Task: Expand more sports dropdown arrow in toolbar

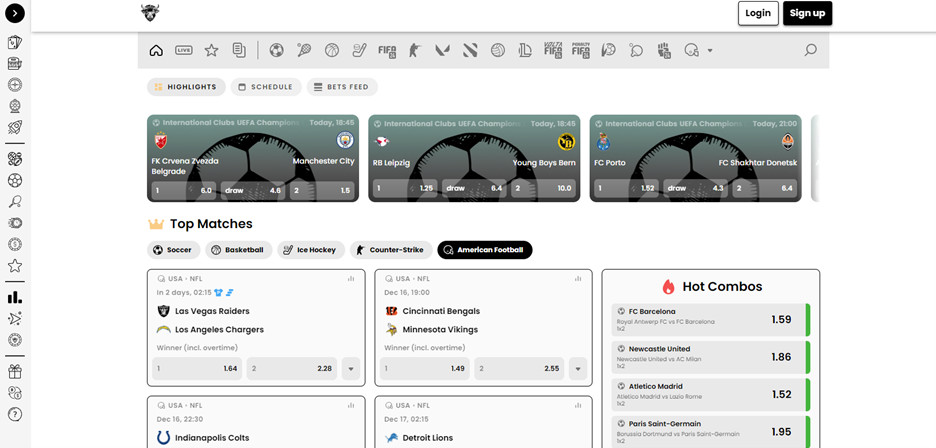Action: [x=710, y=50]
